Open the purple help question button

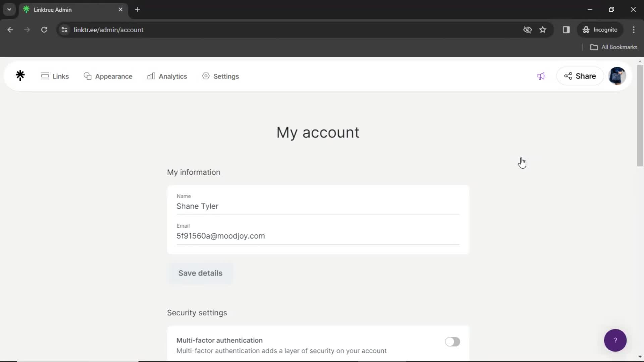point(615,340)
